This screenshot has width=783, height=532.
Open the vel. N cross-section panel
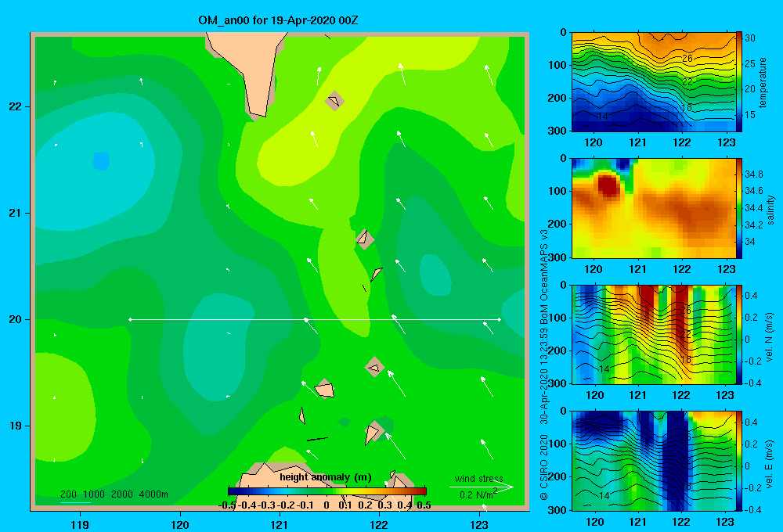point(653,334)
